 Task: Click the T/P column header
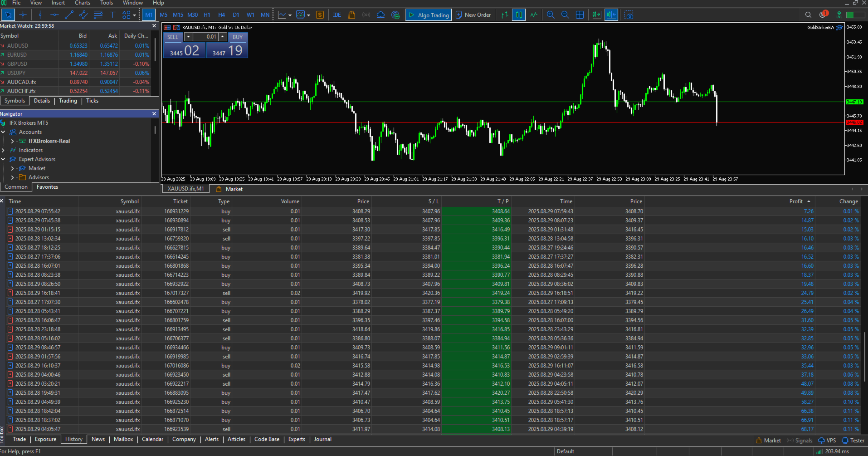(x=503, y=201)
